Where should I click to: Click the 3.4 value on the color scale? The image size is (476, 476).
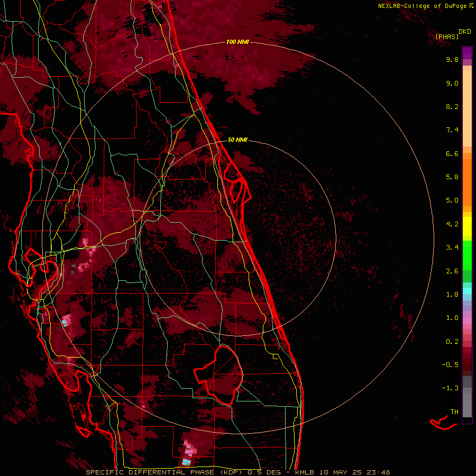coord(452,248)
